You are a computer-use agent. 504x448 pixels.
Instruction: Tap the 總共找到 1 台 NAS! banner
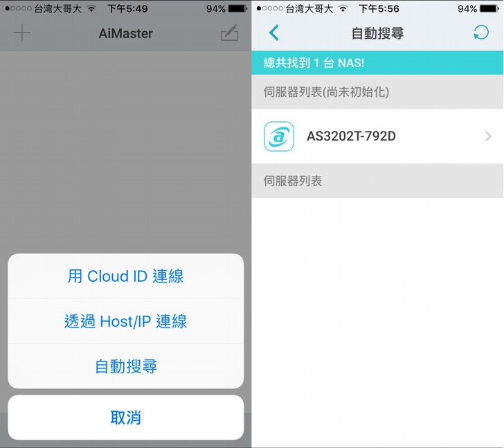(377, 63)
